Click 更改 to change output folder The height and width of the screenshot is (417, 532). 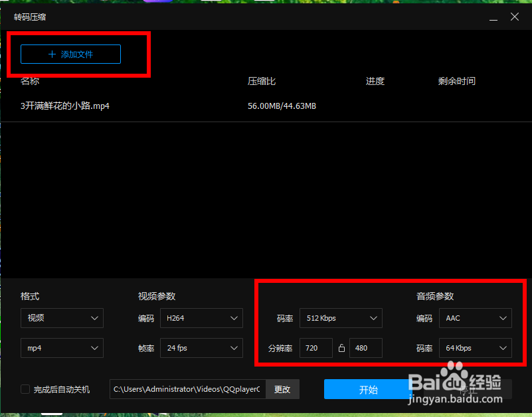282,389
